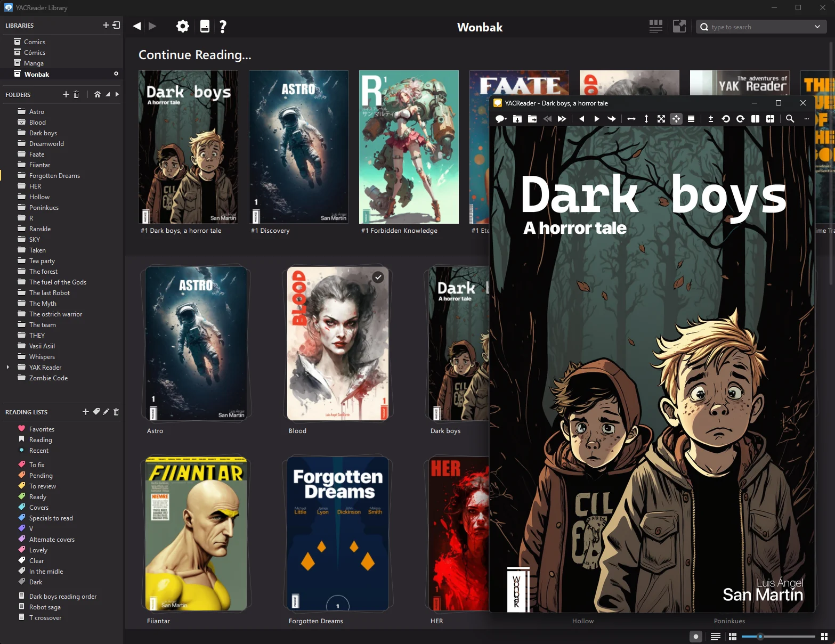Go back with the library navigation arrow
Image resolution: width=835 pixels, height=644 pixels.
pos(137,26)
